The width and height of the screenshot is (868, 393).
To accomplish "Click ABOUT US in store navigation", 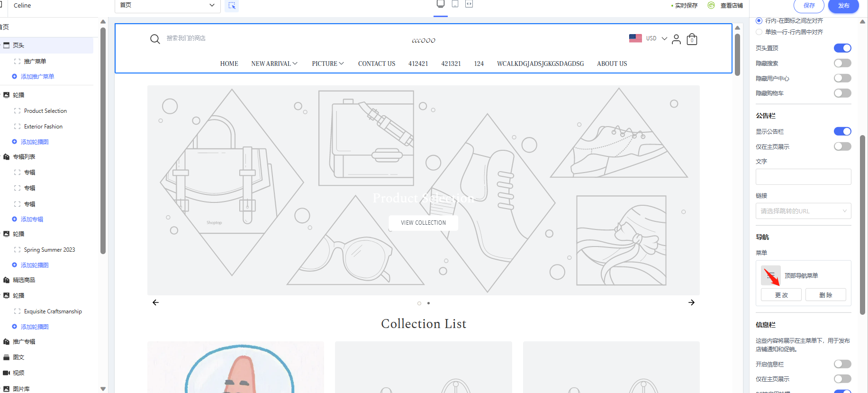I will coord(612,64).
